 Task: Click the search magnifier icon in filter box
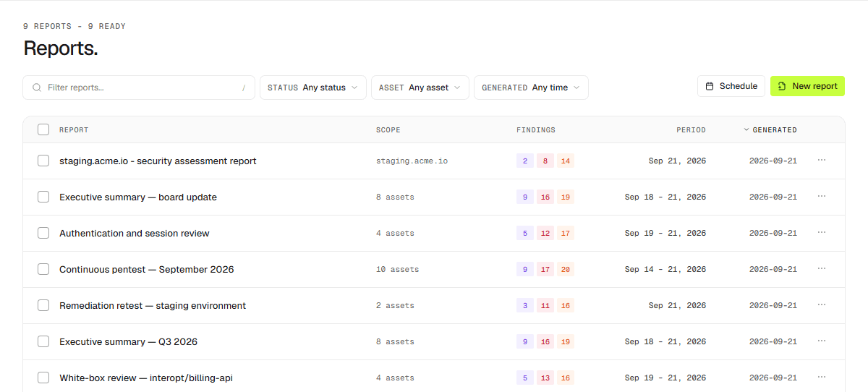pyautogui.click(x=37, y=88)
